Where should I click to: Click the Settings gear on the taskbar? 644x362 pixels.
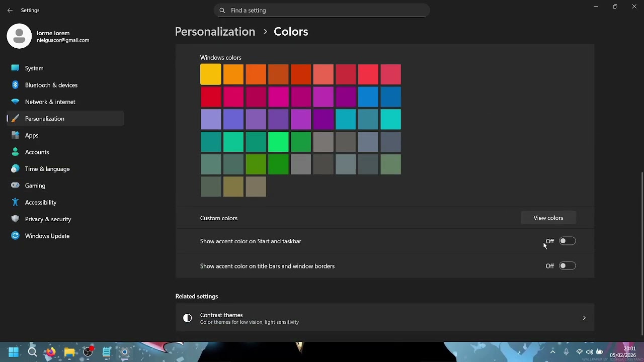tap(125, 352)
